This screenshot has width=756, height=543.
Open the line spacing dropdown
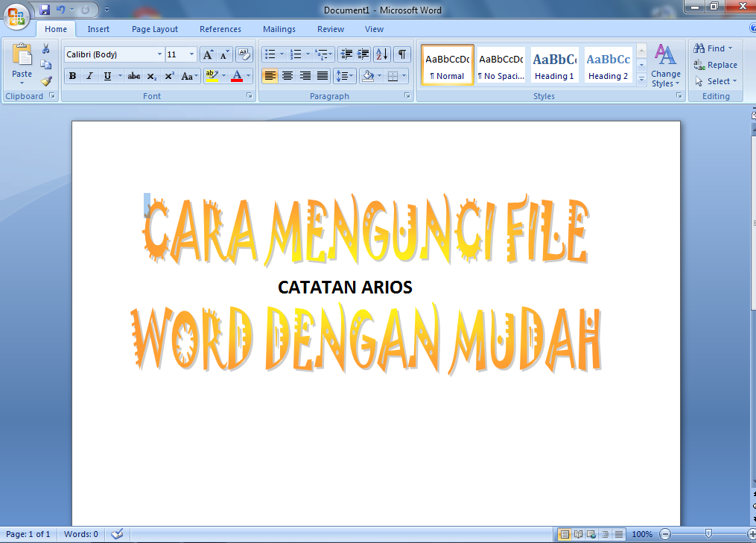345,76
